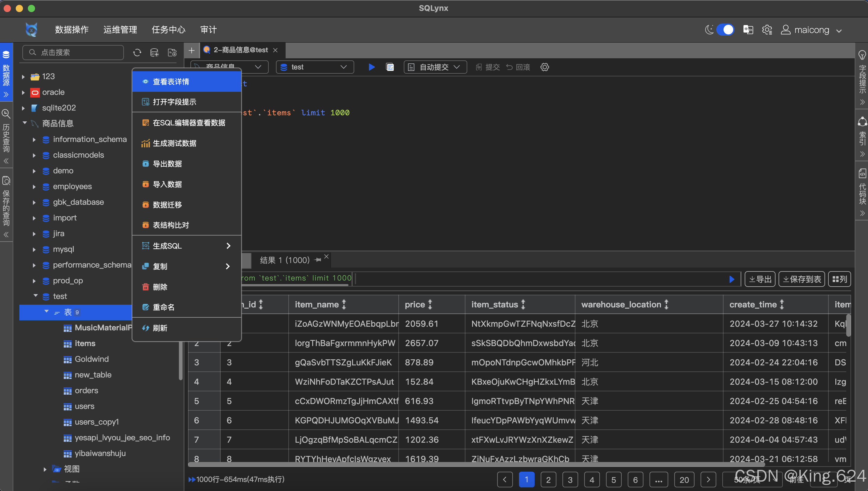
Task: Pin the result 1 tab
Action: click(318, 260)
